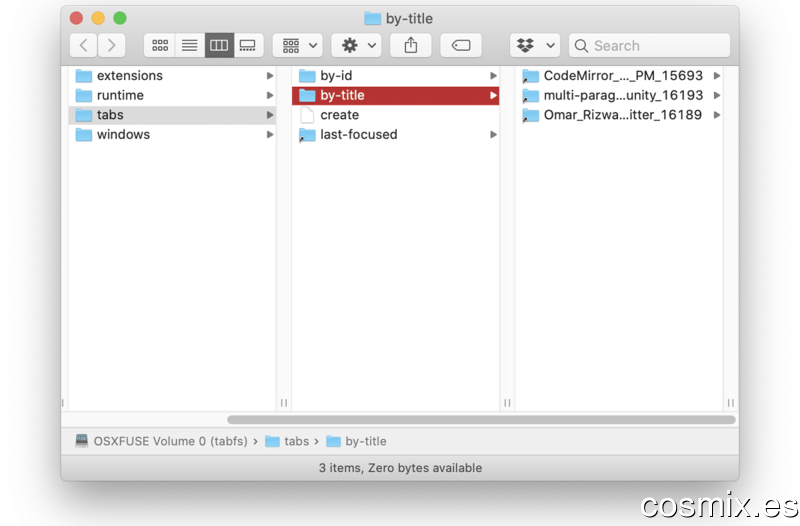
Task: Expand arrow next to multi-parag...unity_16193
Action: [717, 95]
